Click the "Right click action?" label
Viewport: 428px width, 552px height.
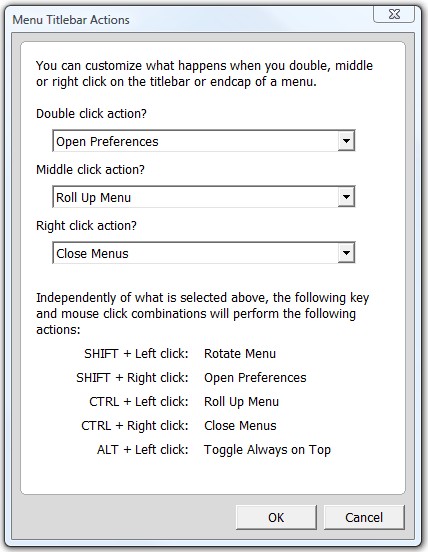pyautogui.click(x=86, y=226)
